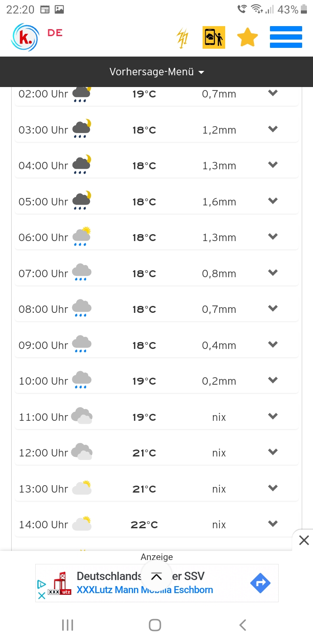Tap the blue directions arrow in ad
The width and height of the screenshot is (313, 644).
pyautogui.click(x=260, y=583)
